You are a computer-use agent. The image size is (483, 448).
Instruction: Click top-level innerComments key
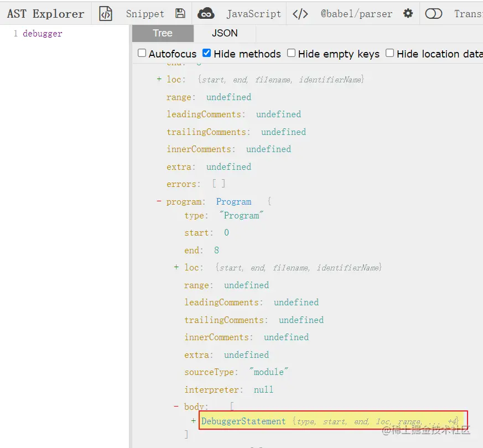pos(200,149)
